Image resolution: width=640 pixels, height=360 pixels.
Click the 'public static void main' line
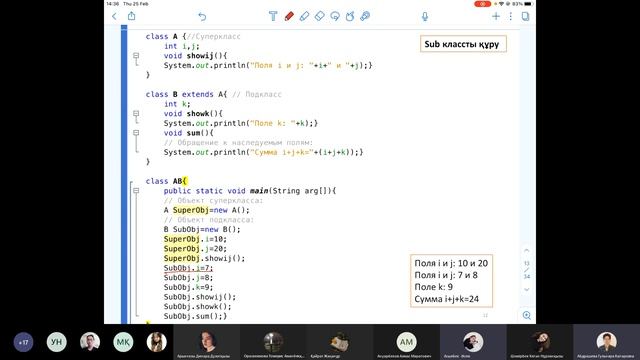[250, 191]
